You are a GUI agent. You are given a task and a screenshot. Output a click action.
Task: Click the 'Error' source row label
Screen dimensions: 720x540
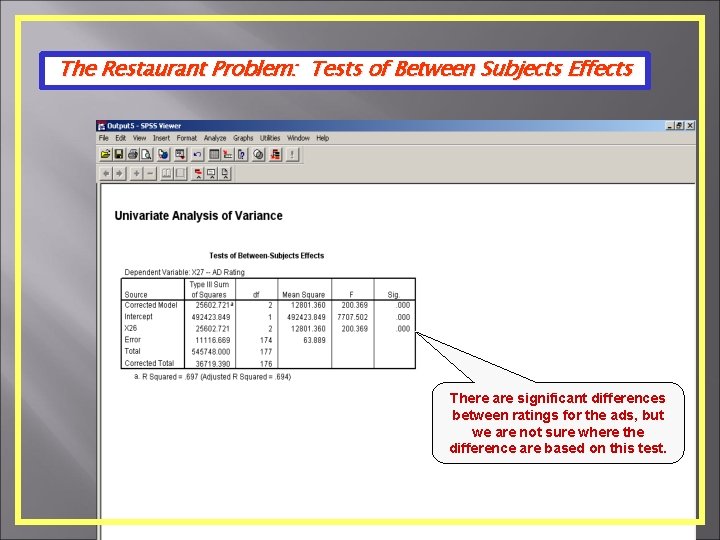click(133, 340)
